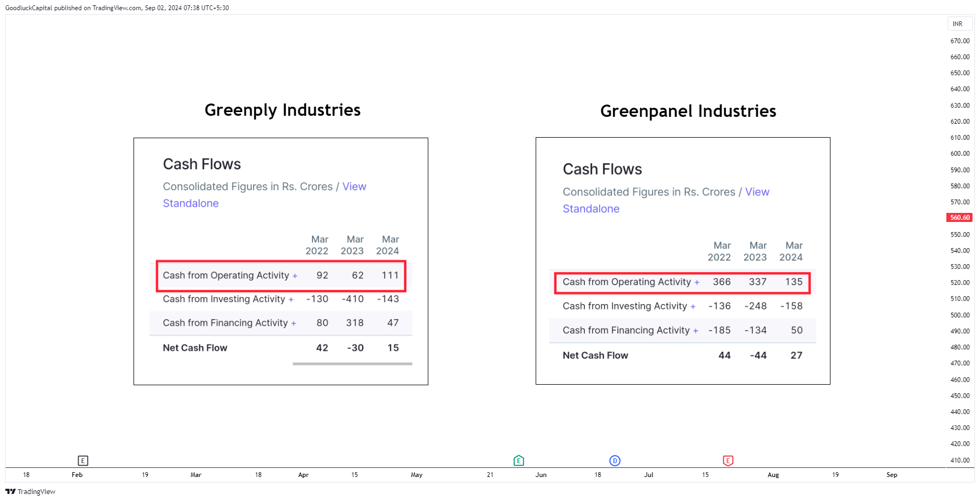Click Greenpanel net cash flow value -44
The width and height of the screenshot is (980, 501).
[758, 355]
